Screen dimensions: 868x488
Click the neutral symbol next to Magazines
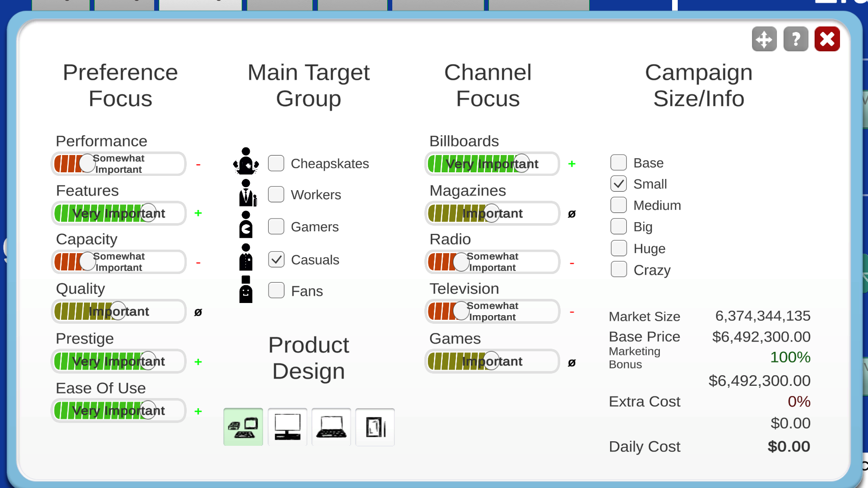click(572, 214)
